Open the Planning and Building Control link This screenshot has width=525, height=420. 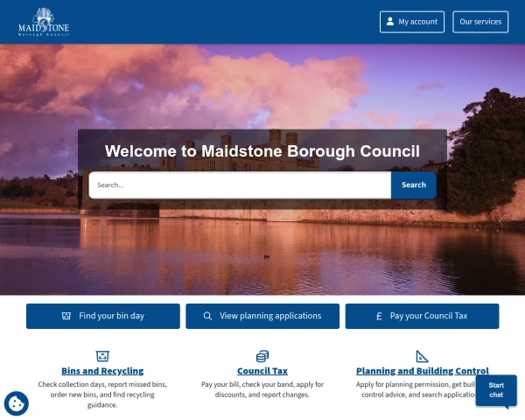click(423, 371)
